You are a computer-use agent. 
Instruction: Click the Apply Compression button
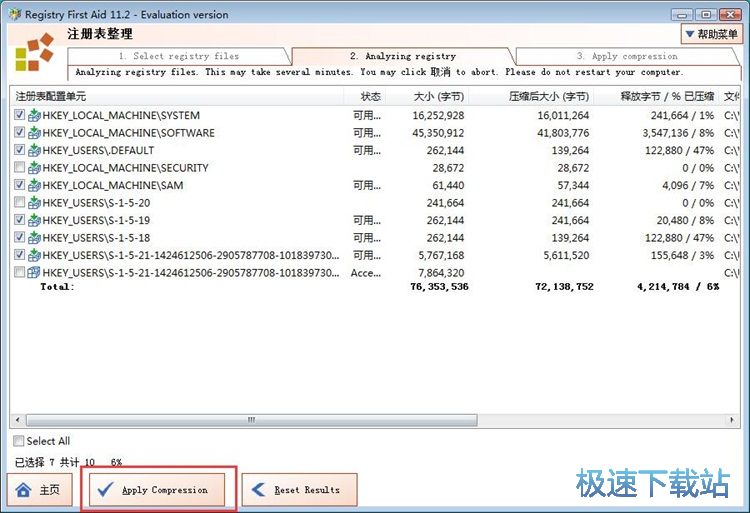[157, 490]
